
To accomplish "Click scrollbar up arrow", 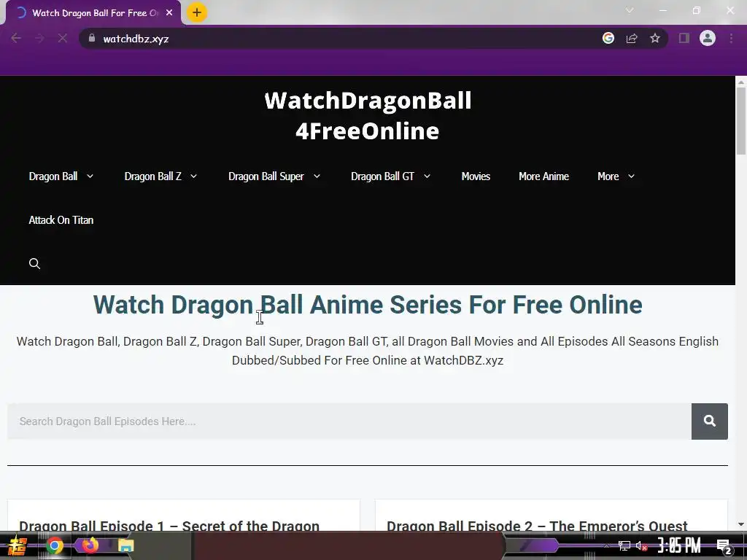I will point(741,82).
